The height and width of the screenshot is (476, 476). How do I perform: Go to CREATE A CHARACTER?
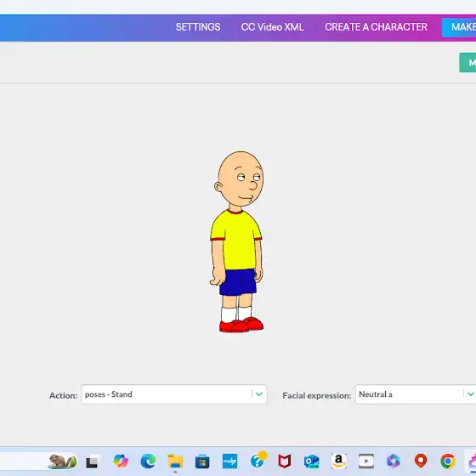pyautogui.click(x=376, y=27)
